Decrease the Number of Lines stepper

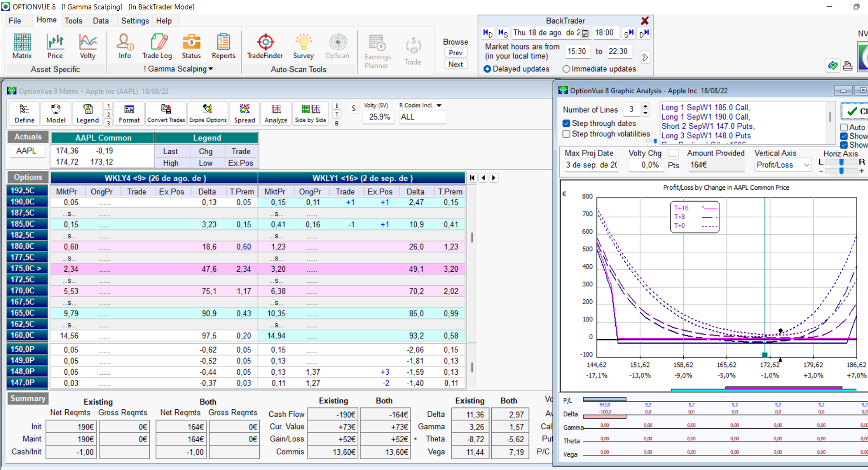coord(645,112)
